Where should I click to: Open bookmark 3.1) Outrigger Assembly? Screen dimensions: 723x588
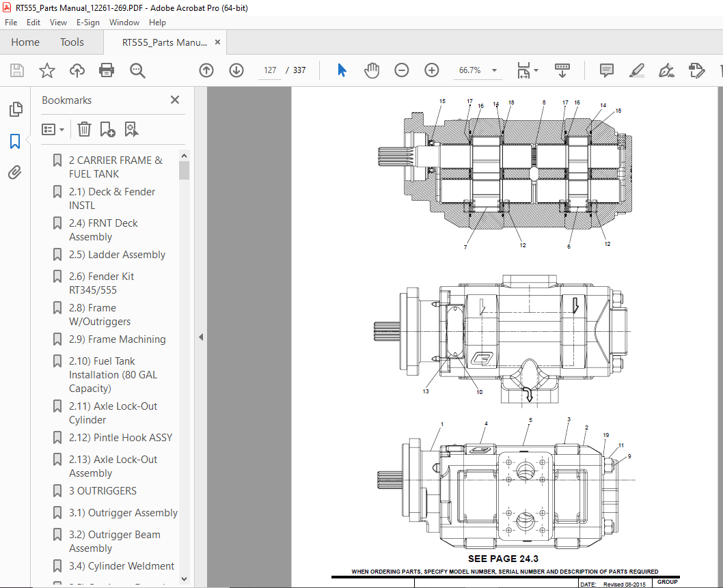tap(123, 513)
